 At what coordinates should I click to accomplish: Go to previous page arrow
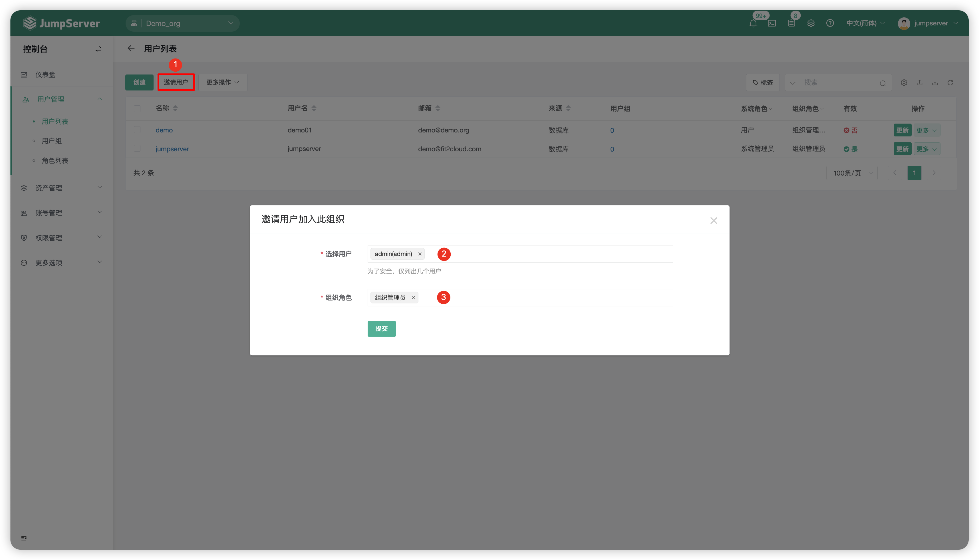(x=895, y=173)
